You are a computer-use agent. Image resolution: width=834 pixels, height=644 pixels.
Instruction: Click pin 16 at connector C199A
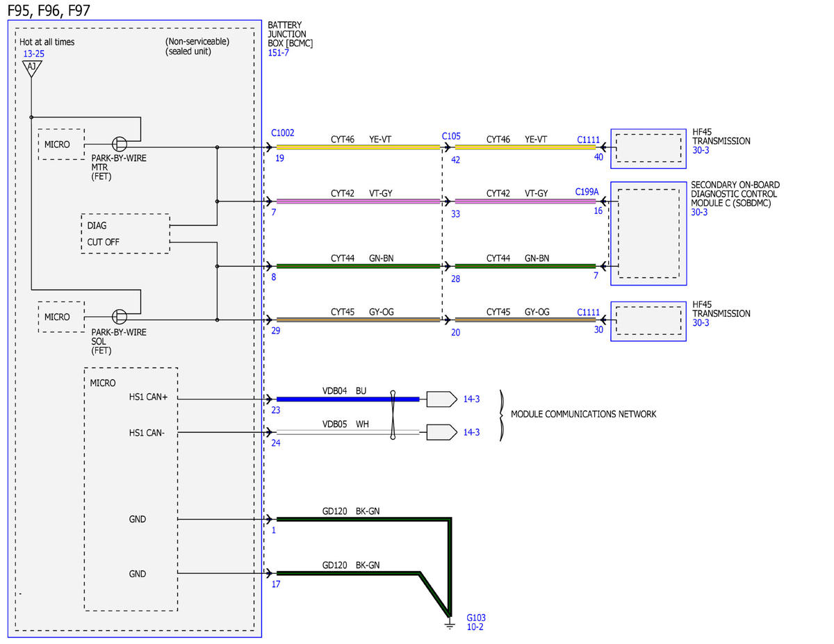click(598, 210)
